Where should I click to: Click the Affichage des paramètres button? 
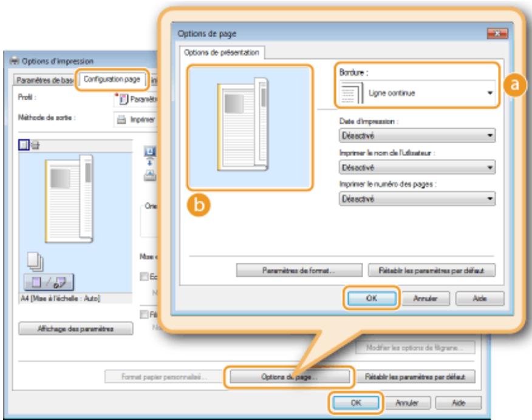tap(76, 328)
